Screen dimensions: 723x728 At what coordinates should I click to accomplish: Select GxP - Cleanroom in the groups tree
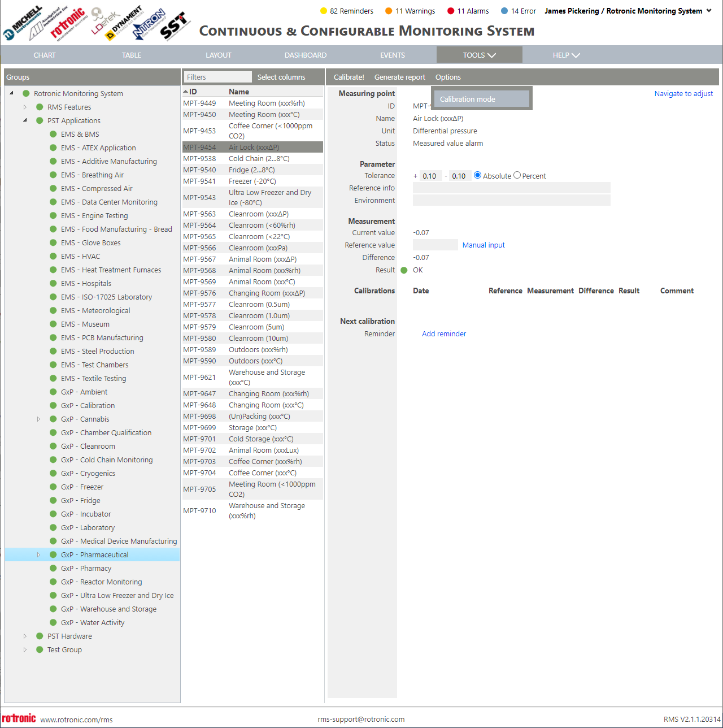tap(88, 446)
